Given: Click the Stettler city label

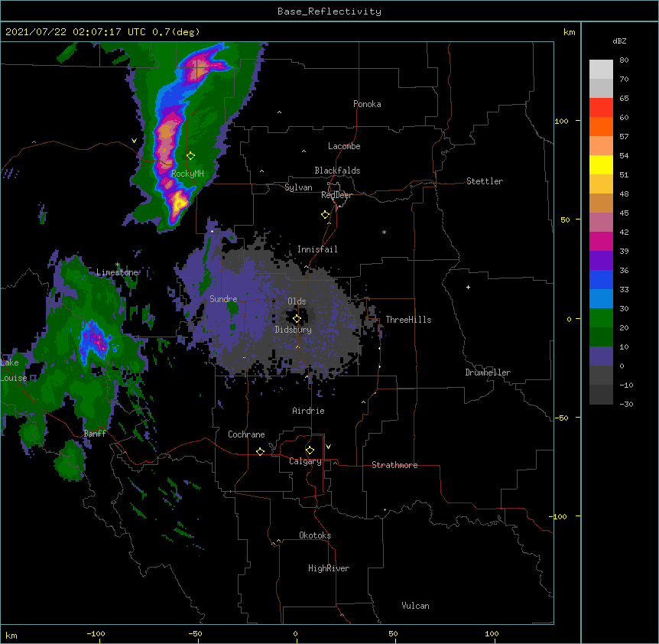Looking at the screenshot, I should (x=485, y=181).
